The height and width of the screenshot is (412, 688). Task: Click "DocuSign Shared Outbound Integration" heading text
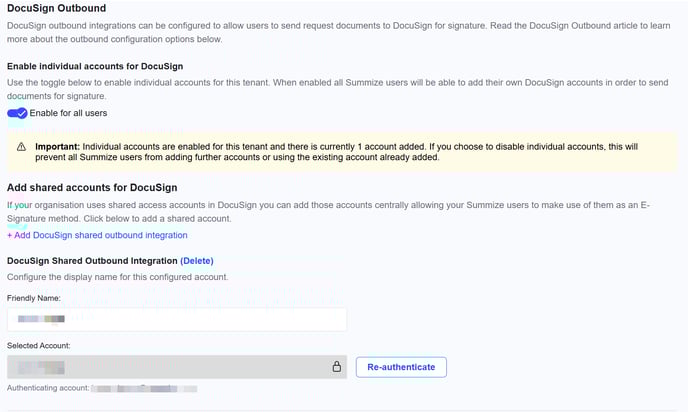pos(91,260)
